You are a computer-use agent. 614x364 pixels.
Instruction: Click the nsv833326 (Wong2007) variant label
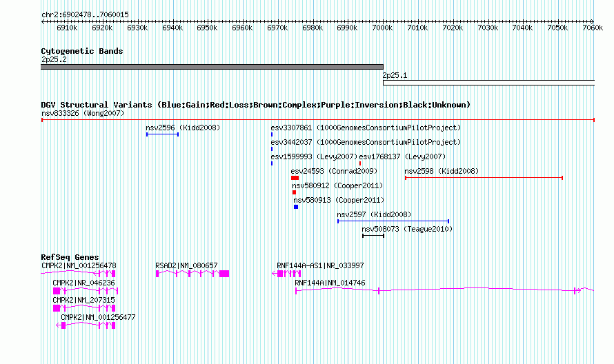(x=83, y=113)
